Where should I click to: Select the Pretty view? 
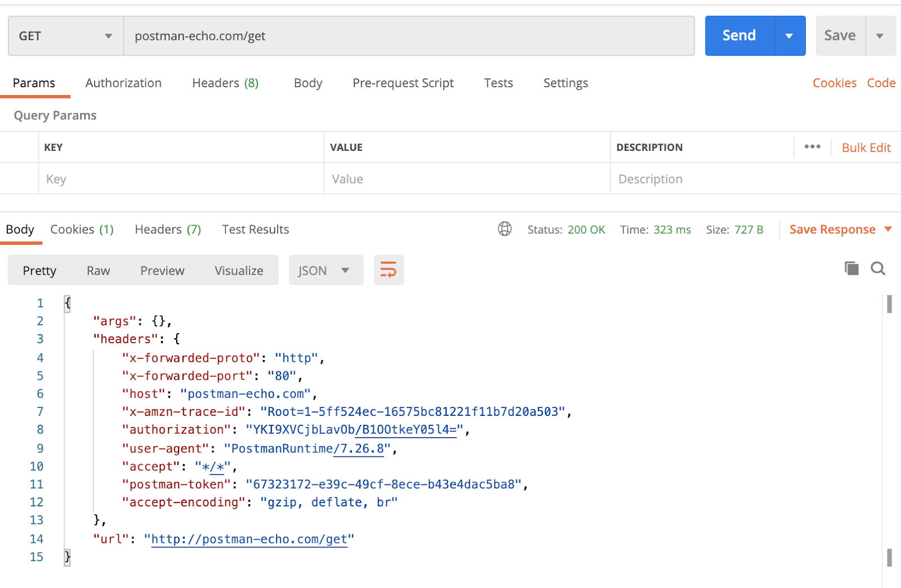(39, 271)
